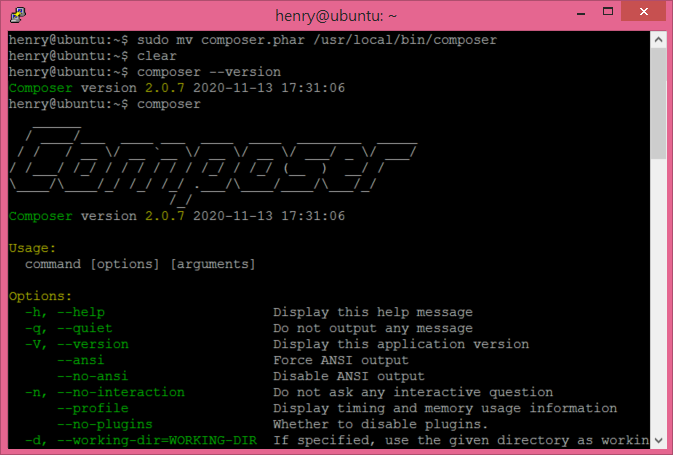Click the 'Usage:' heading
This screenshot has width=673, height=455.
click(32, 248)
